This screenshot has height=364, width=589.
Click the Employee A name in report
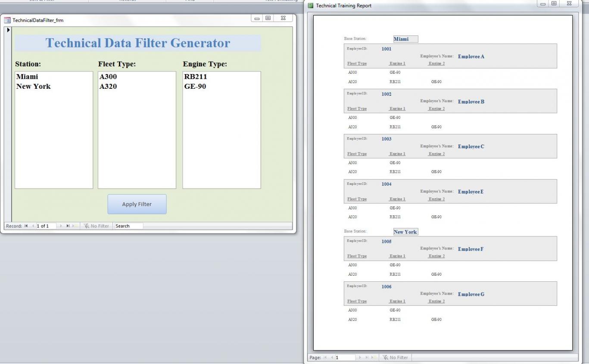pyautogui.click(x=471, y=56)
